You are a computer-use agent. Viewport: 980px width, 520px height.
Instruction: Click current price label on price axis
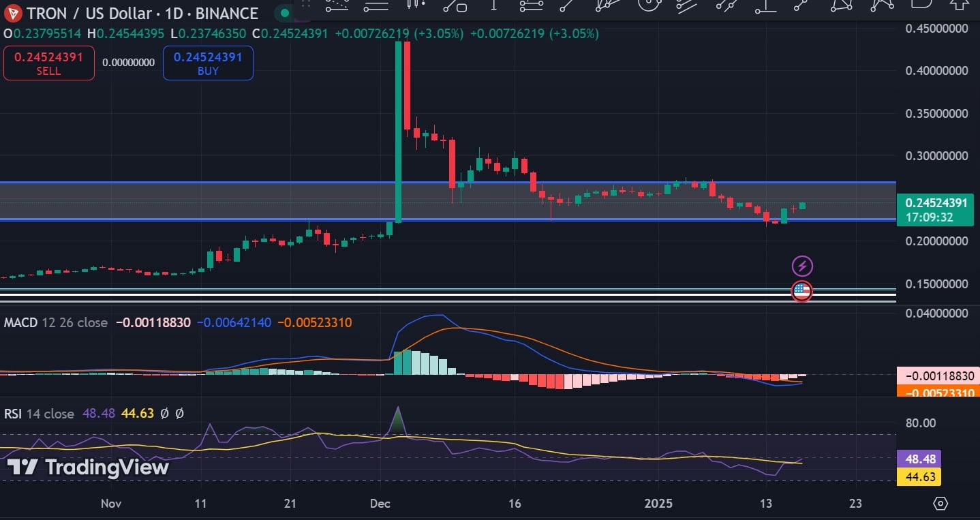coord(936,202)
